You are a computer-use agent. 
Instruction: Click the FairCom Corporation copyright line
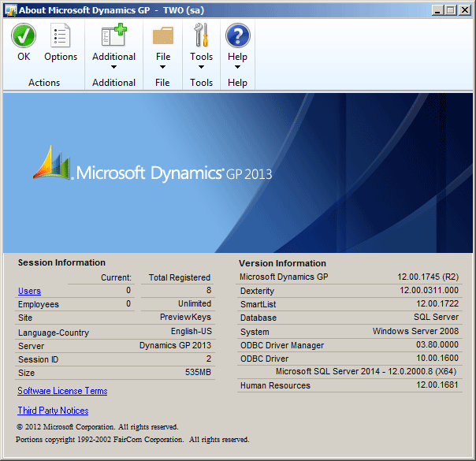(x=132, y=440)
